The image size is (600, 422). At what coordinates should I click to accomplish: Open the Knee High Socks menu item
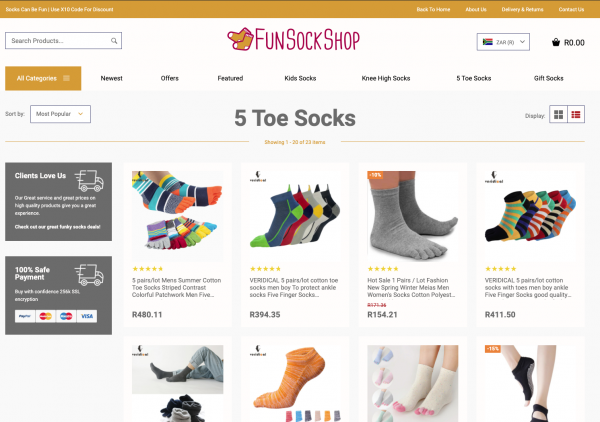[386, 78]
